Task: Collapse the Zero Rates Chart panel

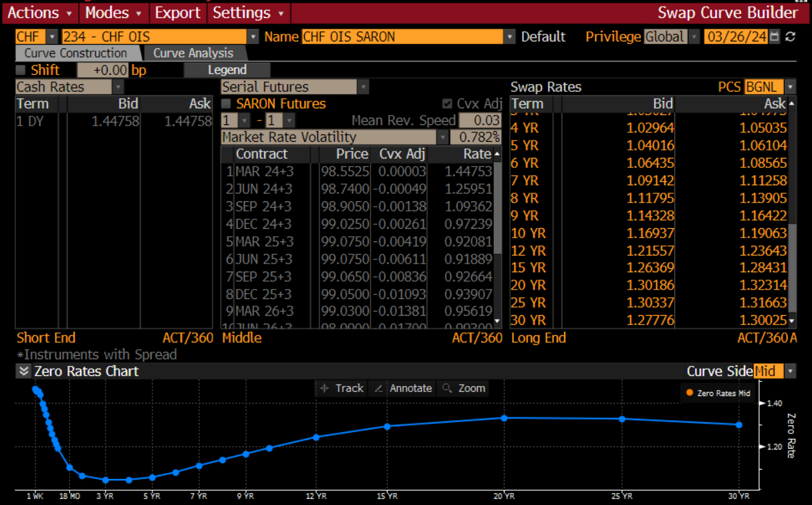Action: 24,372
